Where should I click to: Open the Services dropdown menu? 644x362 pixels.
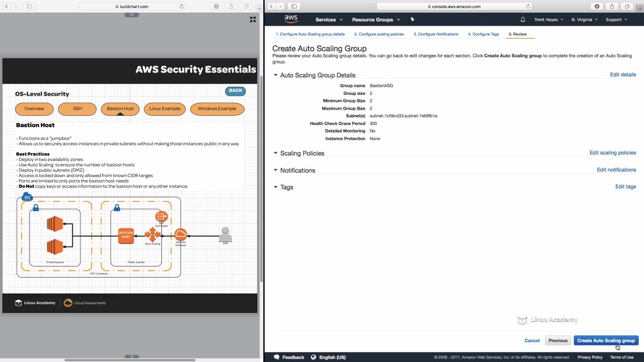pyautogui.click(x=329, y=20)
